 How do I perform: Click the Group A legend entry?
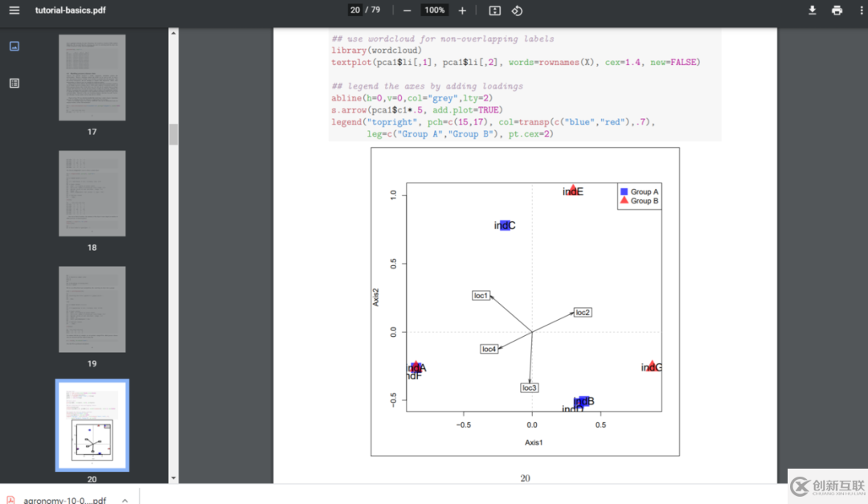point(640,191)
